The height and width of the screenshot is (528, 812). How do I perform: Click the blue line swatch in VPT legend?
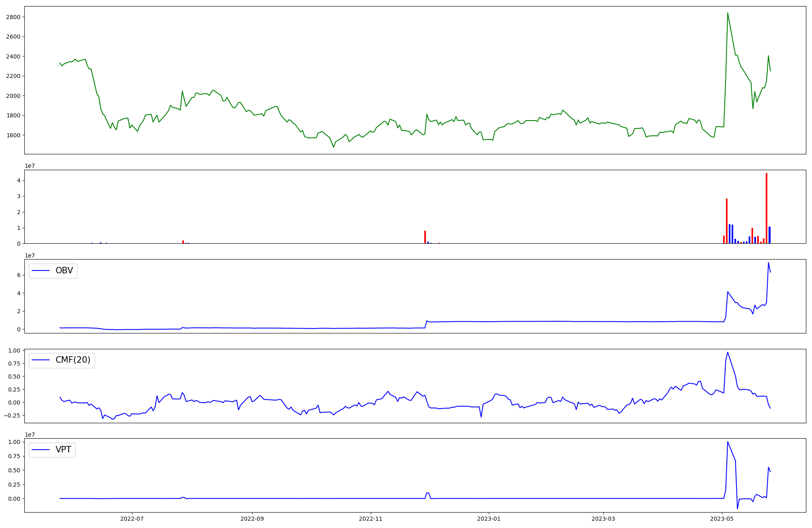tap(41, 450)
